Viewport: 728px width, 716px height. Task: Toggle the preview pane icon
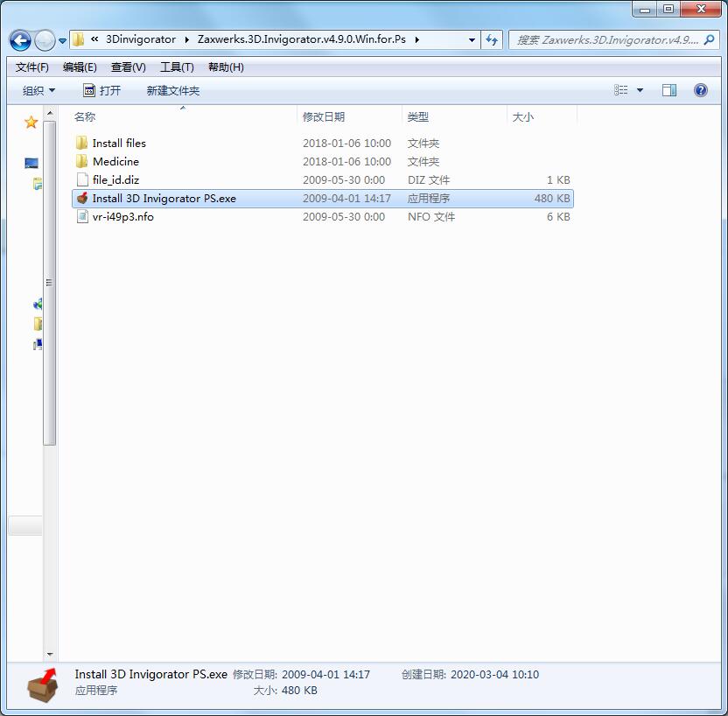coord(669,90)
